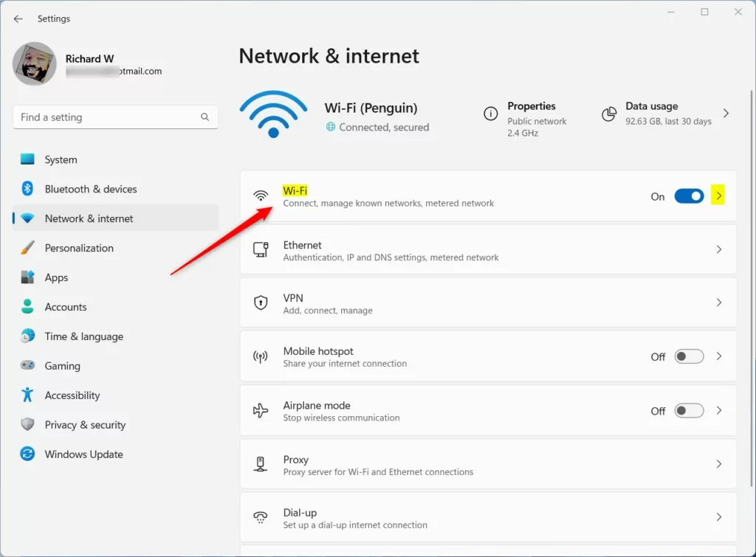Open Accessibility settings page
Screen dimensions: 756x557
click(116, 395)
